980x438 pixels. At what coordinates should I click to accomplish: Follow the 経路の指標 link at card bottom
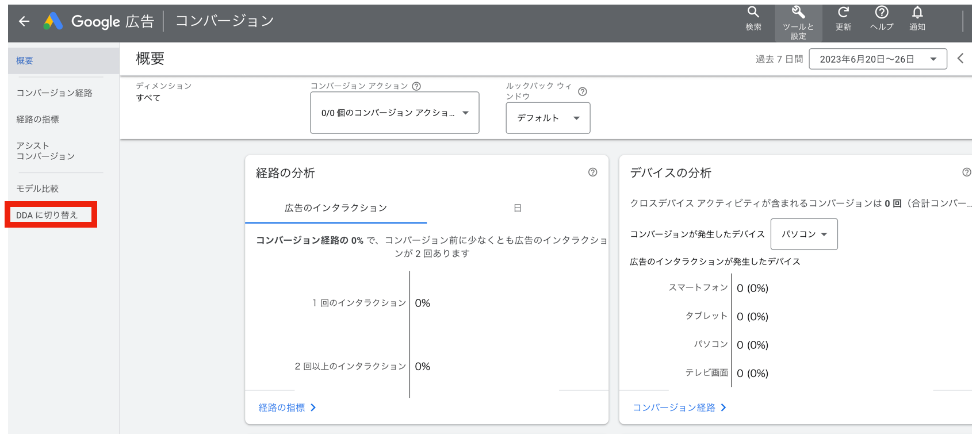tap(287, 408)
